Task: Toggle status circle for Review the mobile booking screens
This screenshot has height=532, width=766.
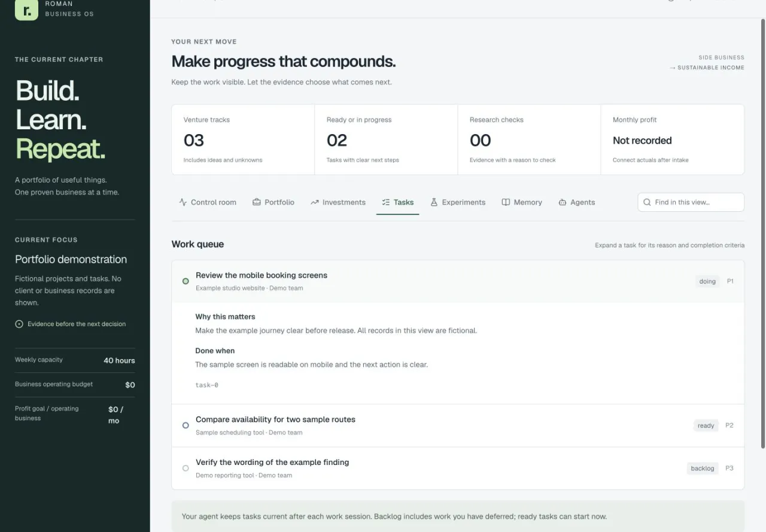Action: pyautogui.click(x=186, y=281)
